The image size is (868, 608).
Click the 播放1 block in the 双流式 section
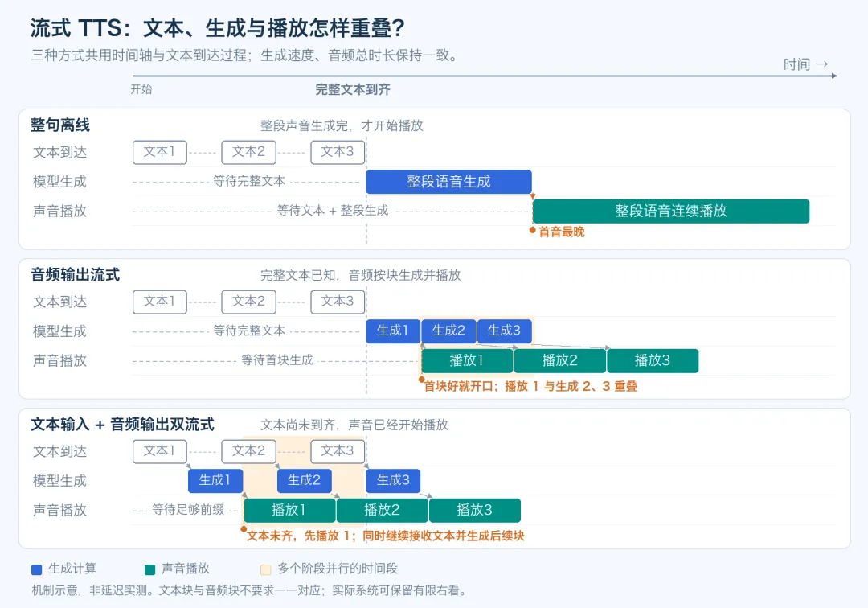pos(289,510)
